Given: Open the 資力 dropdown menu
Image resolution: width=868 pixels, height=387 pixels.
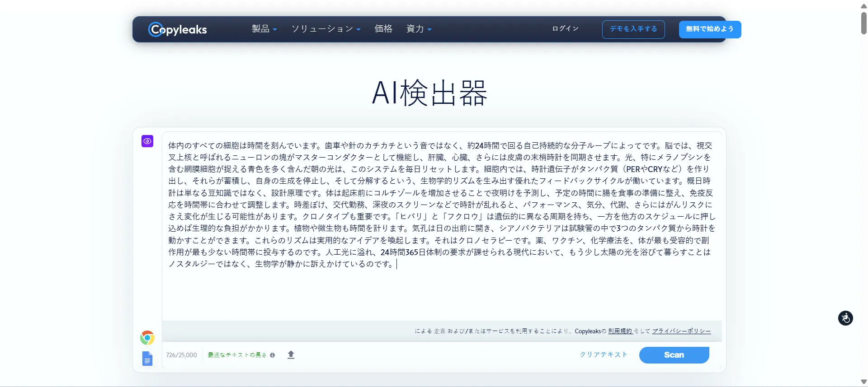Looking at the screenshot, I should (x=419, y=29).
